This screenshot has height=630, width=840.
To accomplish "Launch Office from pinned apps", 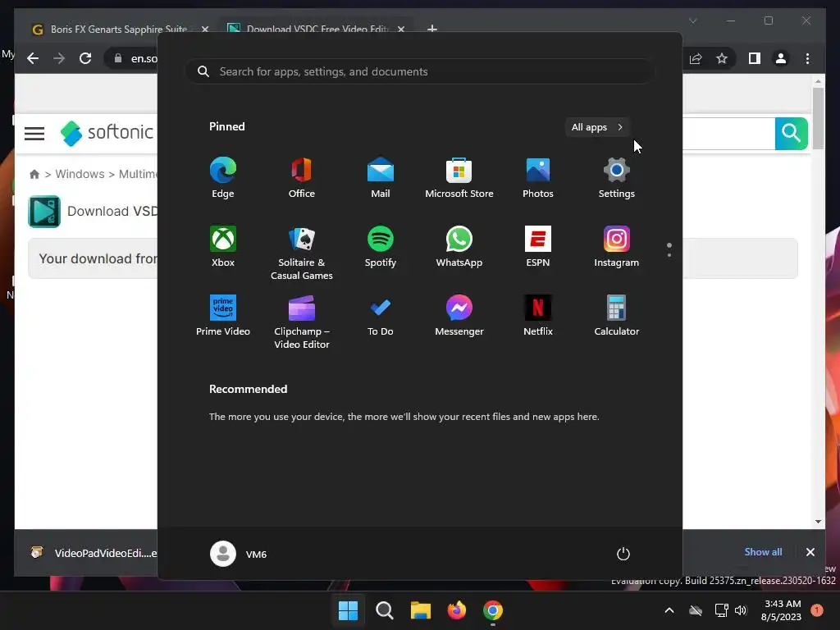I will point(302,178).
